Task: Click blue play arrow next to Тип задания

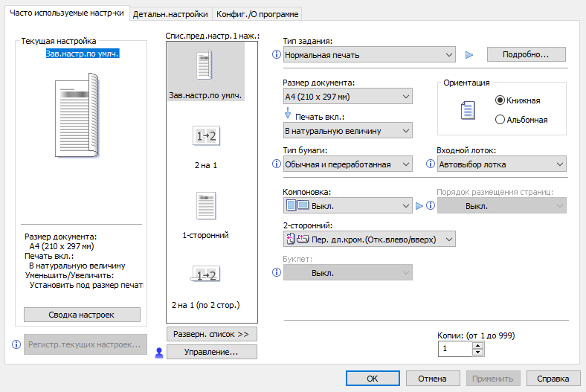Action: [x=469, y=55]
